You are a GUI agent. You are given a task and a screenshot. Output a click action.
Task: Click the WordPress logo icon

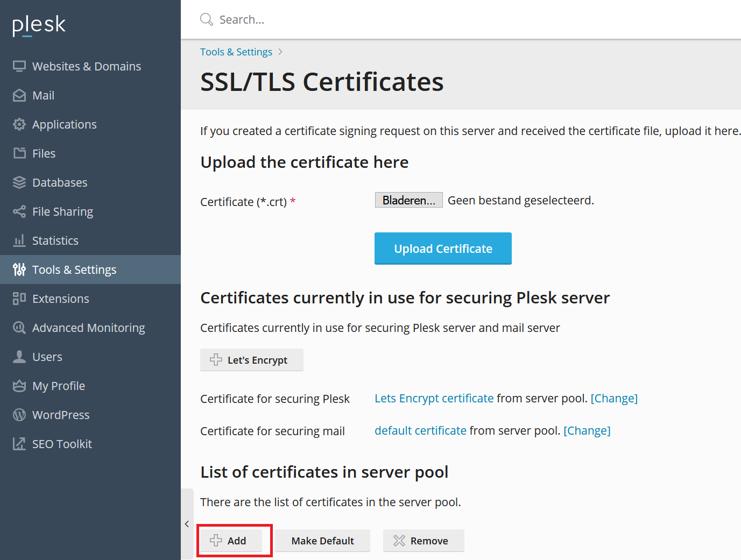click(19, 415)
